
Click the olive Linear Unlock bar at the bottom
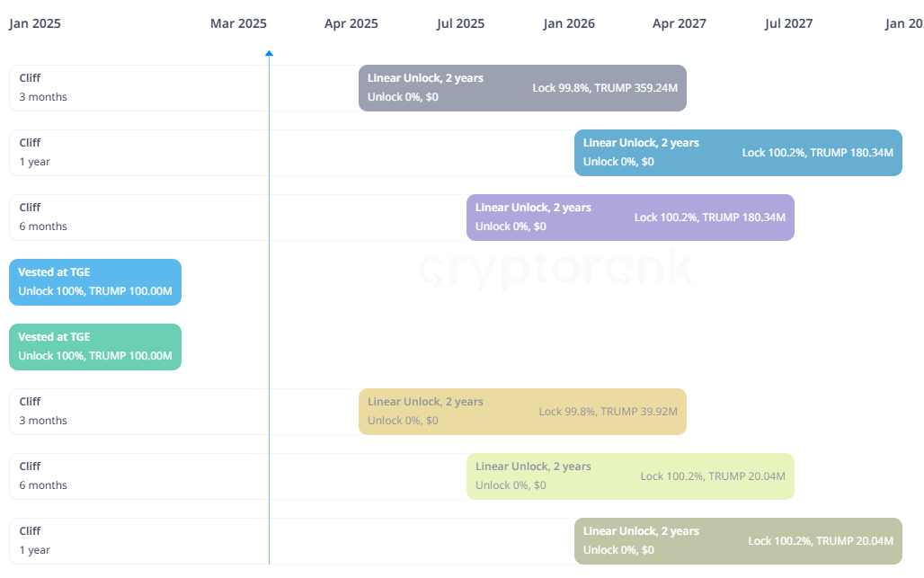(x=738, y=541)
